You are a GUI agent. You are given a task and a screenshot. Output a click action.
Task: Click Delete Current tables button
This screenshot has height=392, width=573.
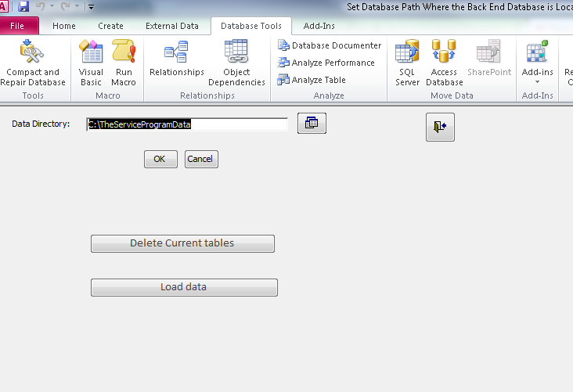(x=182, y=243)
